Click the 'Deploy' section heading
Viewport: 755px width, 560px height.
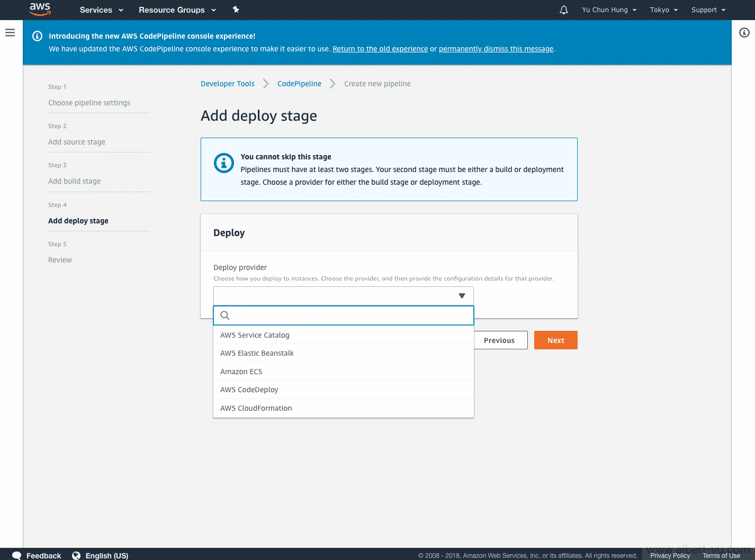(x=229, y=233)
